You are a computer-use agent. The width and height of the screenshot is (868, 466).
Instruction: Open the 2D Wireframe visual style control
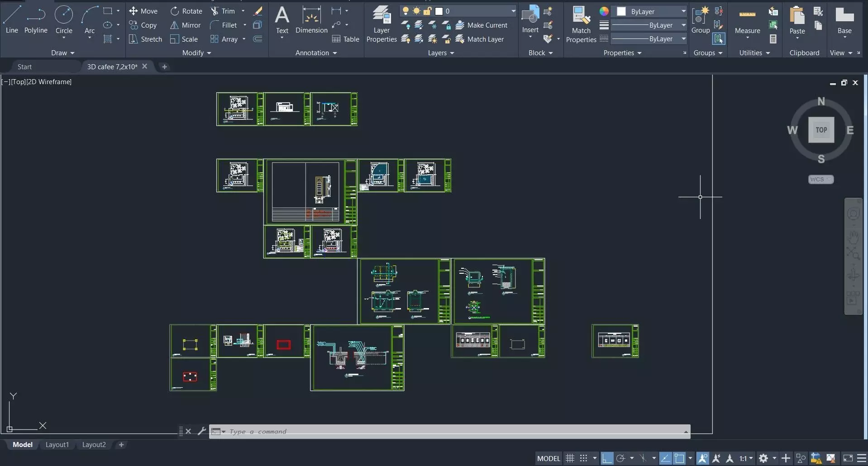tap(49, 82)
